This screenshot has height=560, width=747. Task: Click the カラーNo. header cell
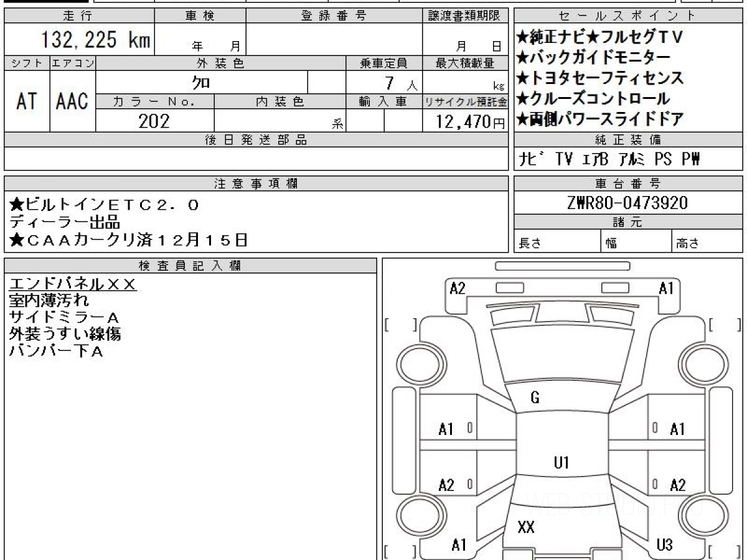[x=155, y=101]
